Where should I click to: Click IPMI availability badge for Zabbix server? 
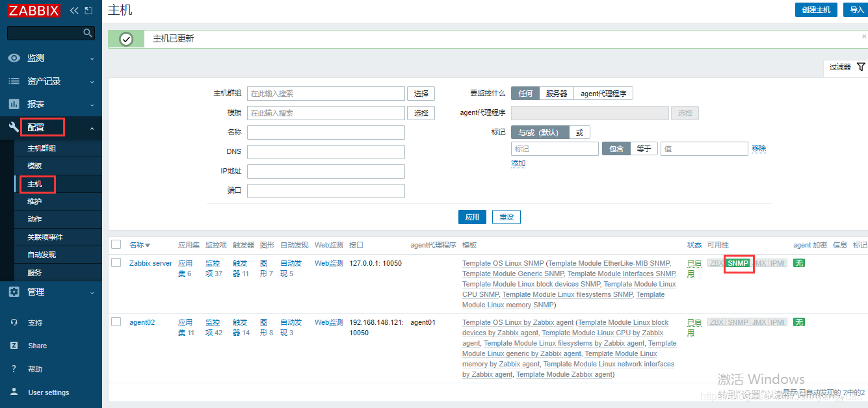click(x=778, y=263)
